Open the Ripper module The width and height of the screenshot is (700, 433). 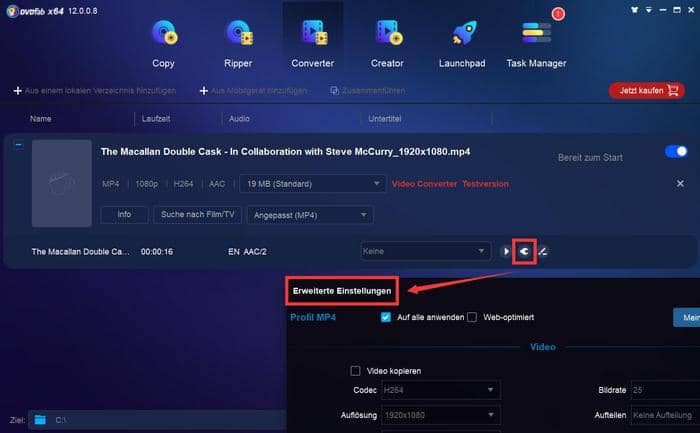pos(238,44)
